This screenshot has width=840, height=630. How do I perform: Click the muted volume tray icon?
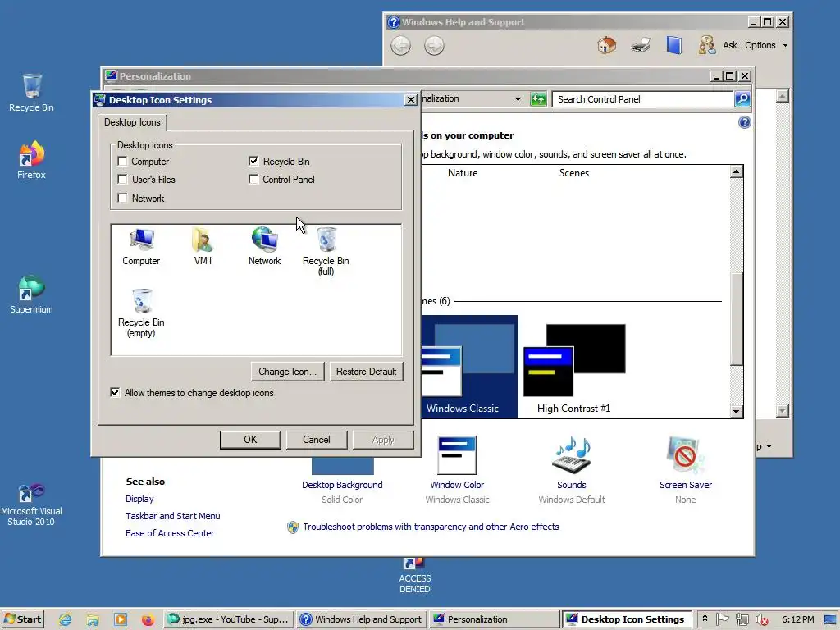761,619
